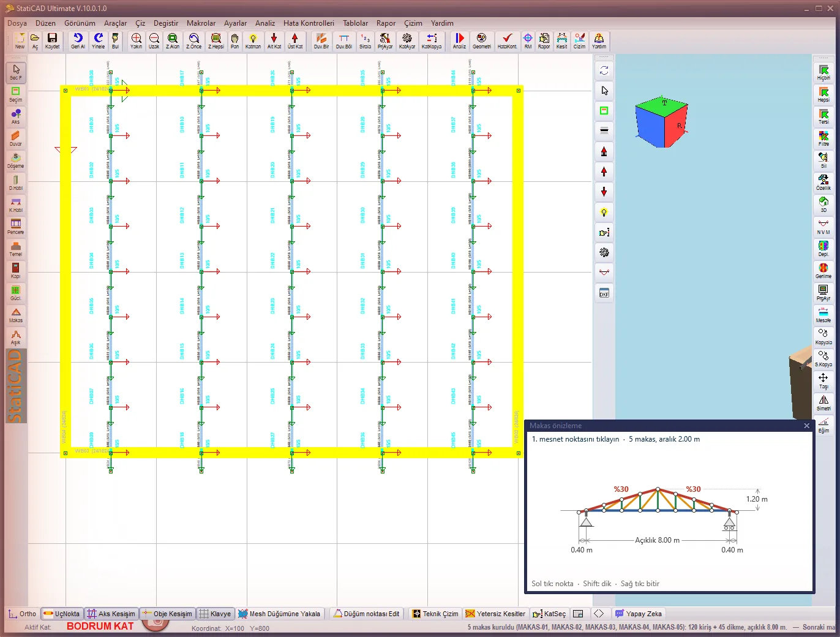The height and width of the screenshot is (637, 840).
Task: Click the DXF export icon
Action: tap(604, 293)
